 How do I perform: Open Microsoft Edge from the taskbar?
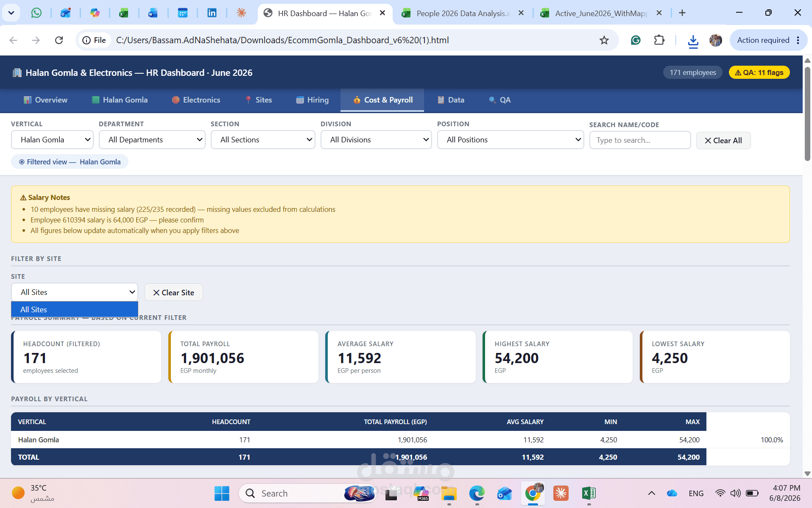pos(477,493)
